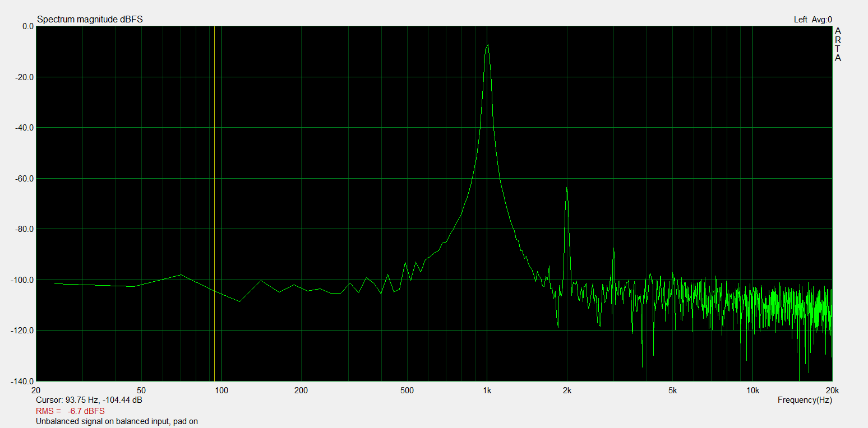The width and height of the screenshot is (868, 428).
Task: Click the -20.0 dB axis label
Action: [x=25, y=77]
